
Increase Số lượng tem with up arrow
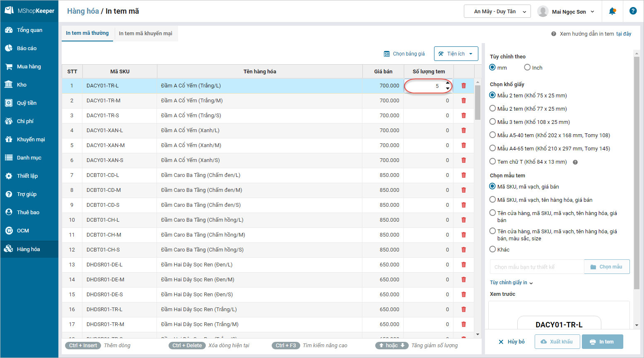tap(448, 83)
